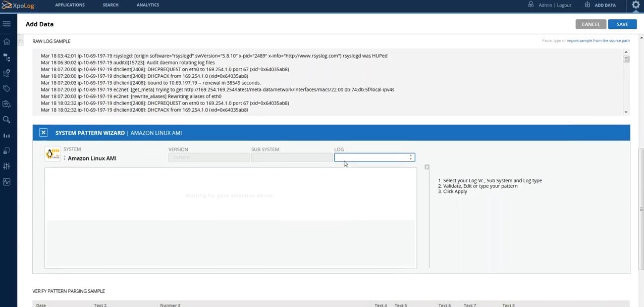
Task: Open the Sub System dropdown
Action: pyautogui.click(x=292, y=158)
